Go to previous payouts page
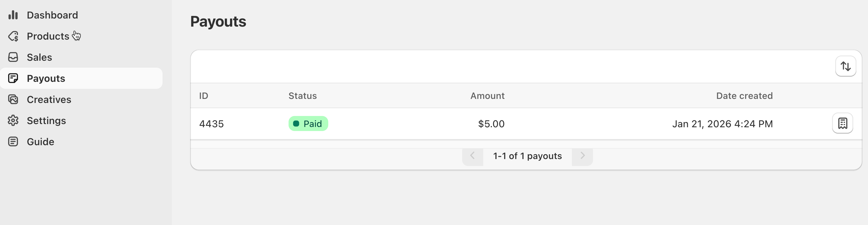Viewport: 868px width, 225px height. pyautogui.click(x=473, y=156)
